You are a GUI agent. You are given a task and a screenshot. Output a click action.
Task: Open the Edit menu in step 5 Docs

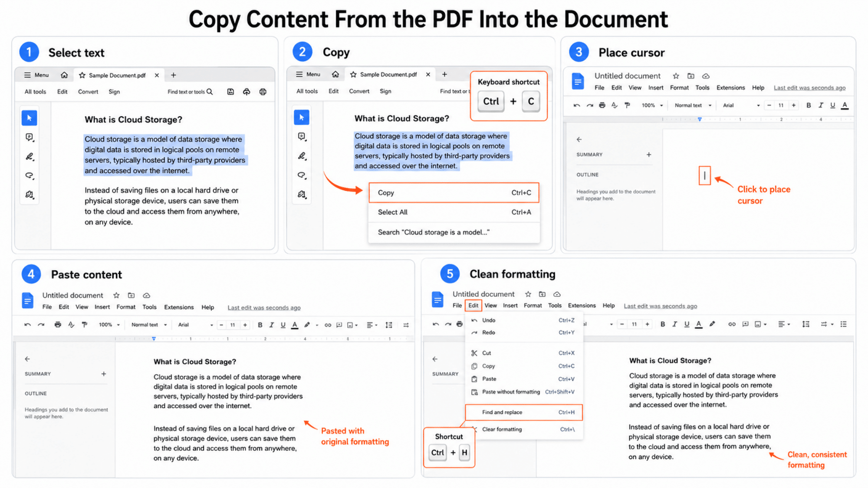coord(473,305)
